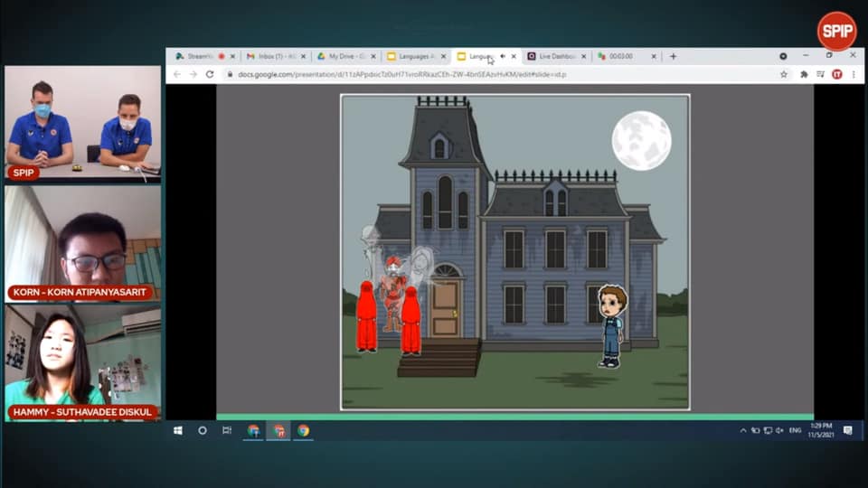Viewport: 868px width, 488px height.
Task: Open network status in system tray
Action: 768,430
